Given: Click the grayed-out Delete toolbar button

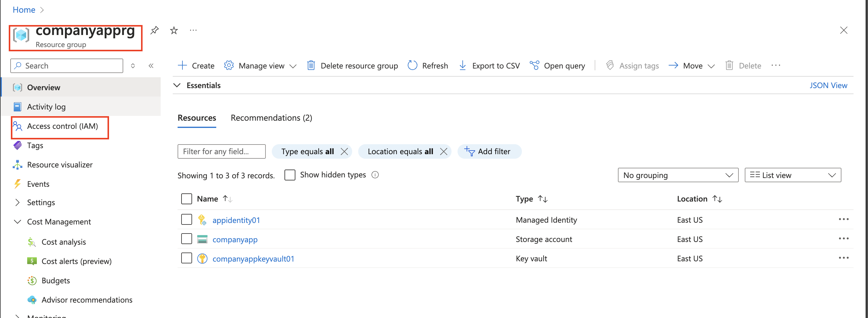Looking at the screenshot, I should click(743, 65).
